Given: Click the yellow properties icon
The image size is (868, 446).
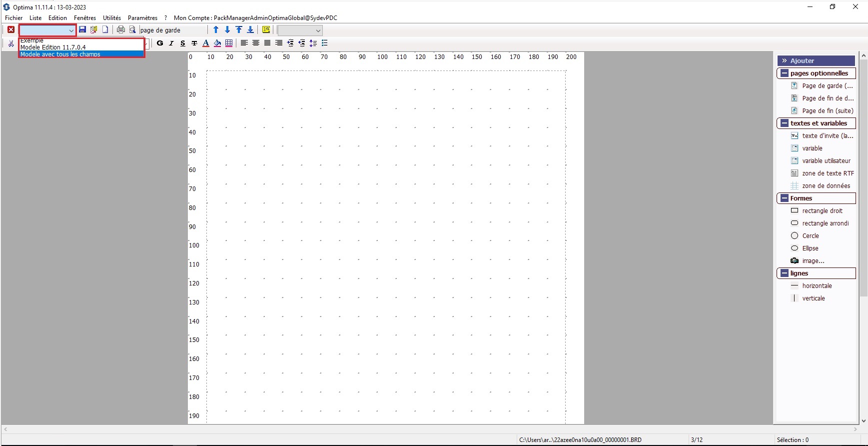Looking at the screenshot, I should coord(266,30).
